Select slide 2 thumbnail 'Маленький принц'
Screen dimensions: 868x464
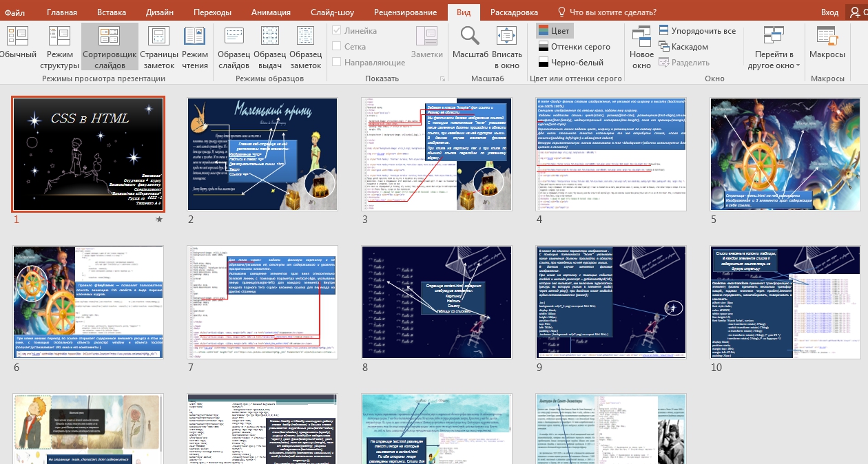click(x=262, y=154)
